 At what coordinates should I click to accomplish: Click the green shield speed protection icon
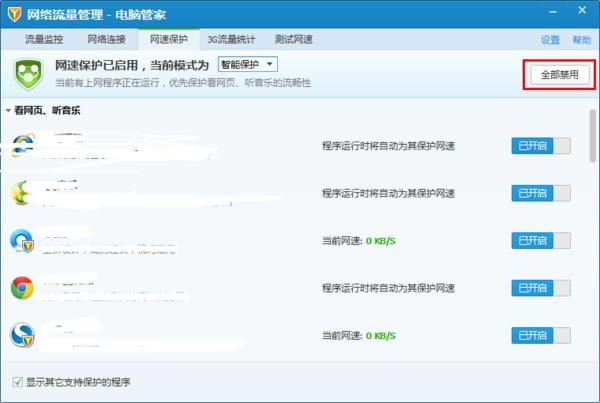(x=28, y=73)
